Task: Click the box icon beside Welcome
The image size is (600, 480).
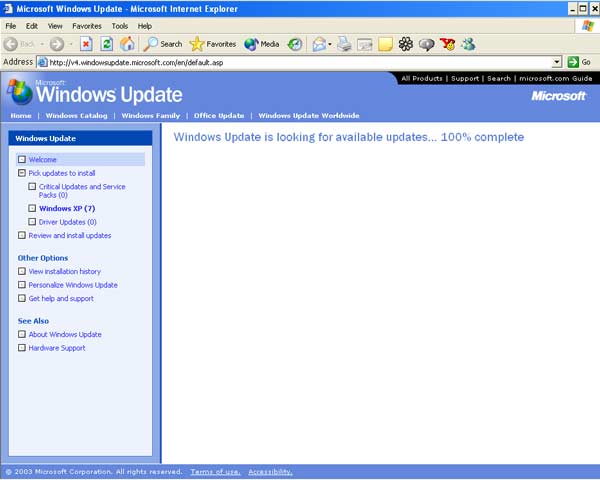Action: point(22,159)
